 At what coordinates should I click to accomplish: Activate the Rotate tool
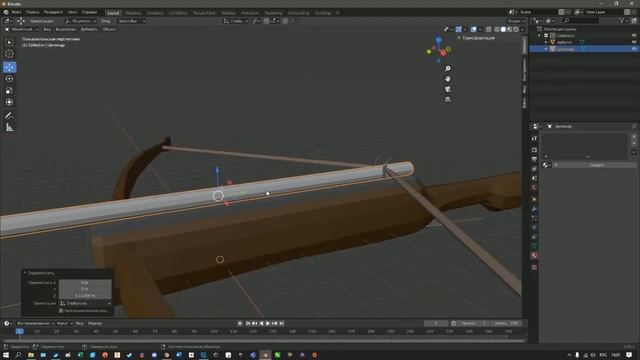[x=9, y=78]
